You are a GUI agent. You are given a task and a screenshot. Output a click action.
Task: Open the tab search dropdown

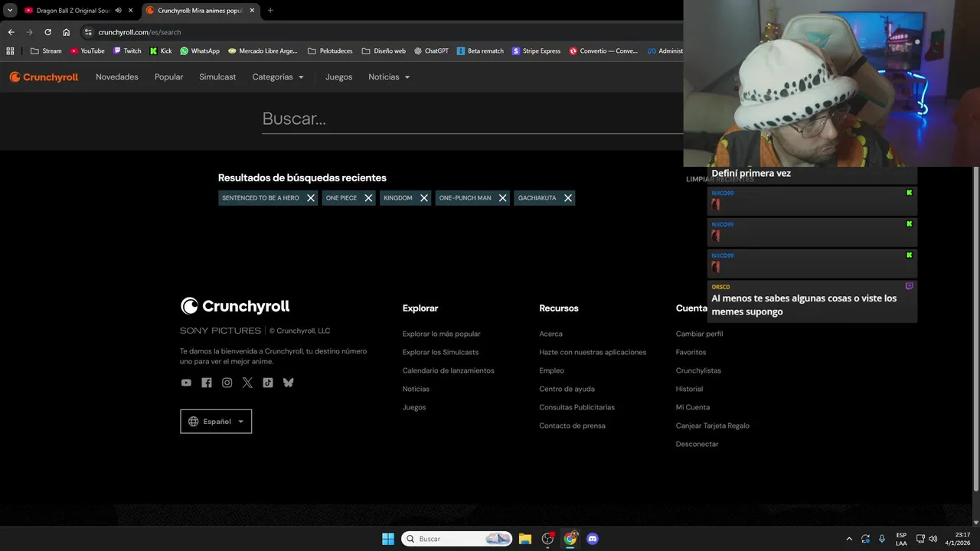[10, 11]
